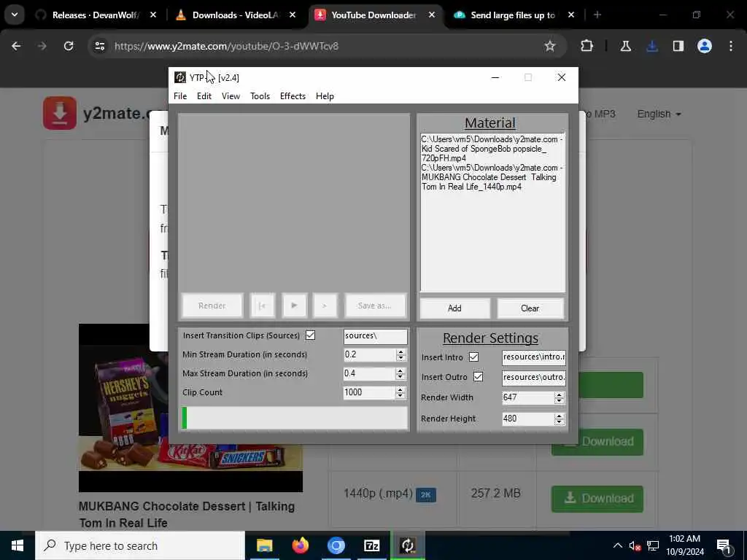
Task: Bookmark this page with star icon
Action: (550, 46)
